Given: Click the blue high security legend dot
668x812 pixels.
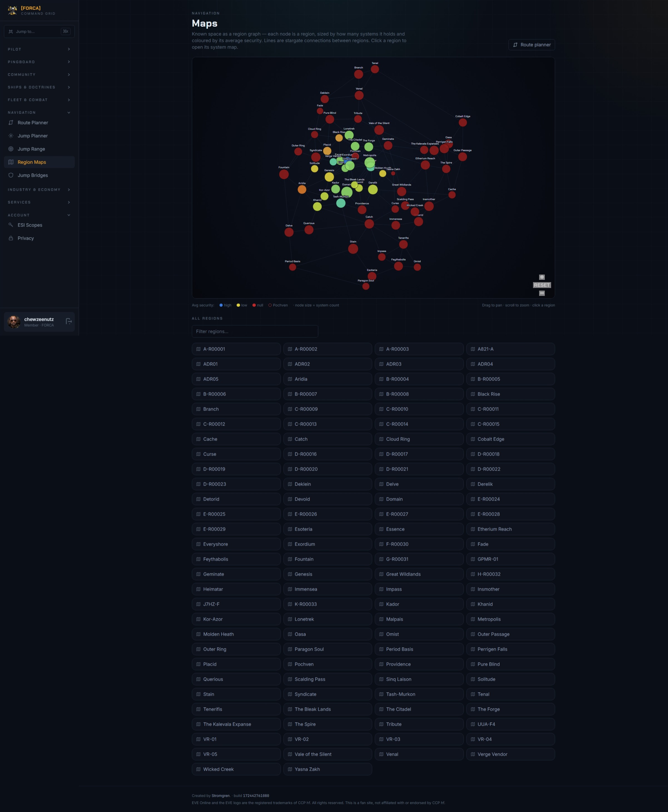Looking at the screenshot, I should click(x=221, y=305).
